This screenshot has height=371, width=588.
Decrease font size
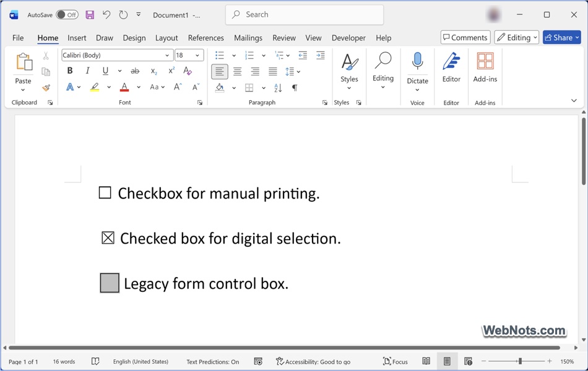tap(196, 87)
